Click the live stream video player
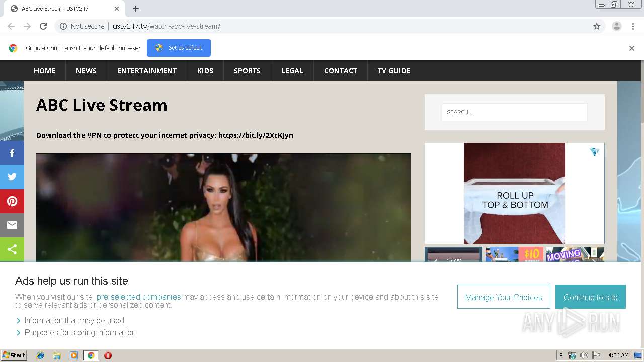Viewport: 644px width, 362px height. pyautogui.click(x=223, y=207)
